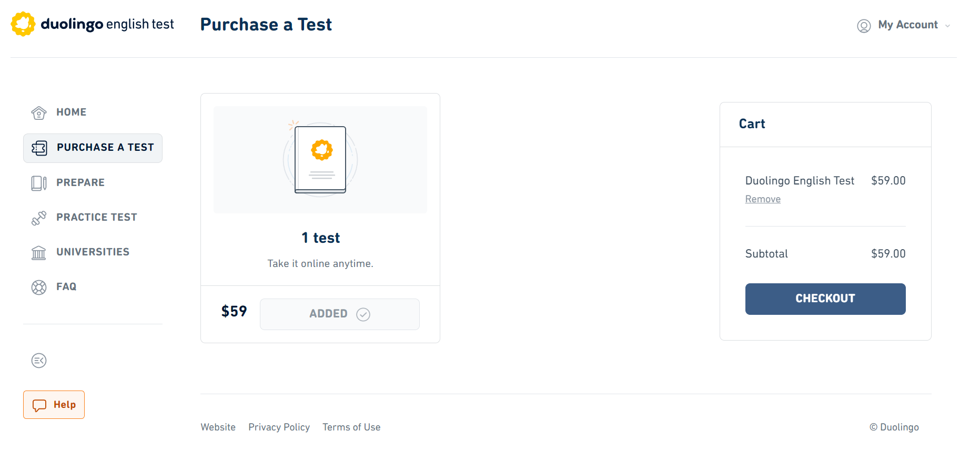Click the FAQ lifebuoy icon
The image size is (980, 462).
39,287
